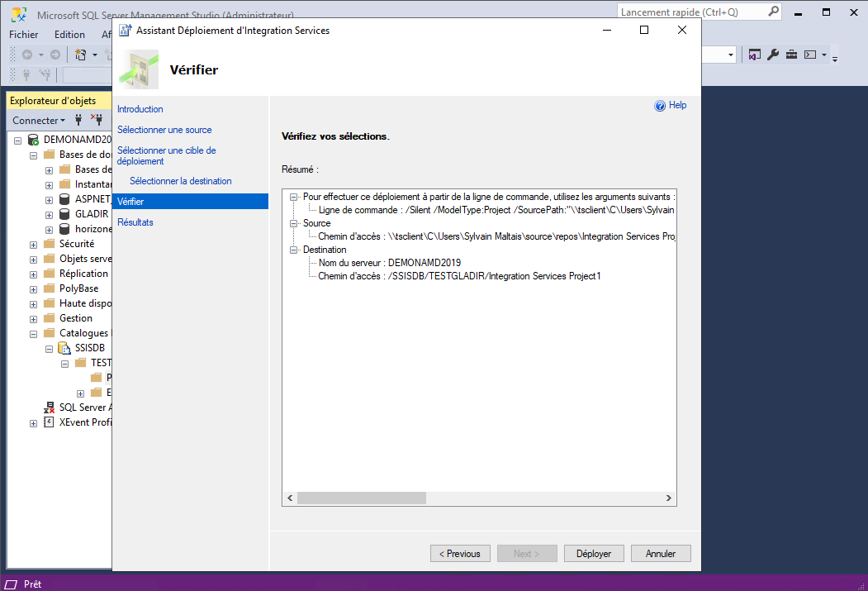
Task: Select Nom du serveur : DEMONAMD2019 row
Action: tap(390, 263)
